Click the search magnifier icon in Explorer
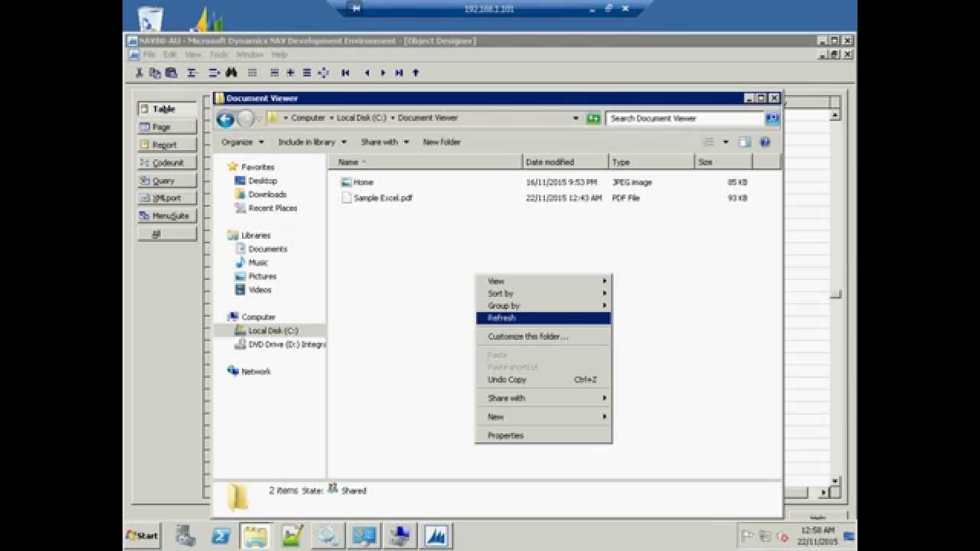Viewport: 980px width, 551px height. point(772,119)
